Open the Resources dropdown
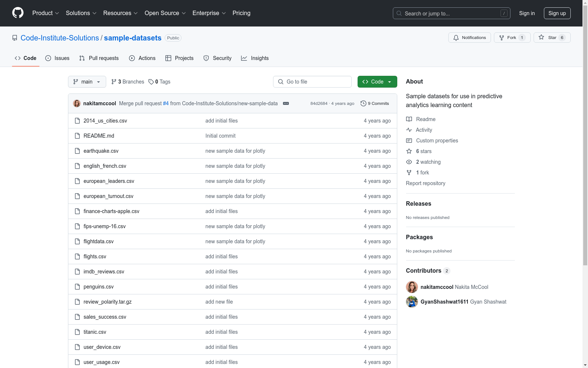This screenshot has height=368, width=588. (120, 13)
